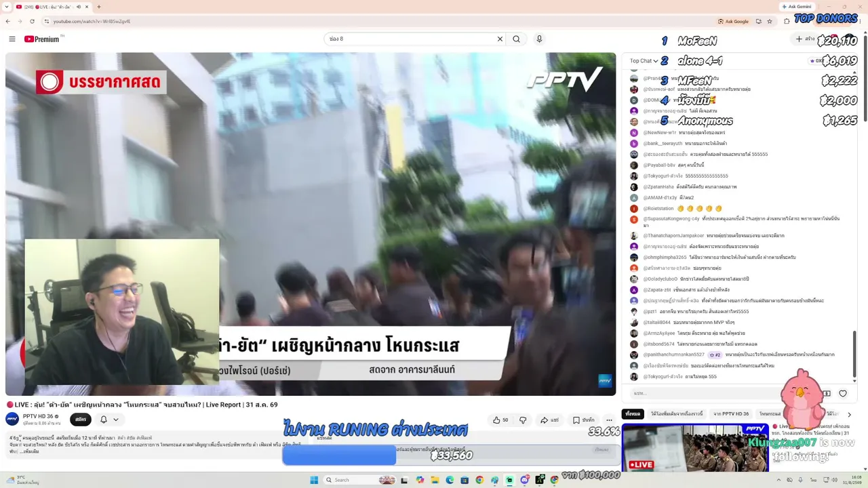Click chat username @taitaii8044
The width and height of the screenshot is (868, 488).
656,323
